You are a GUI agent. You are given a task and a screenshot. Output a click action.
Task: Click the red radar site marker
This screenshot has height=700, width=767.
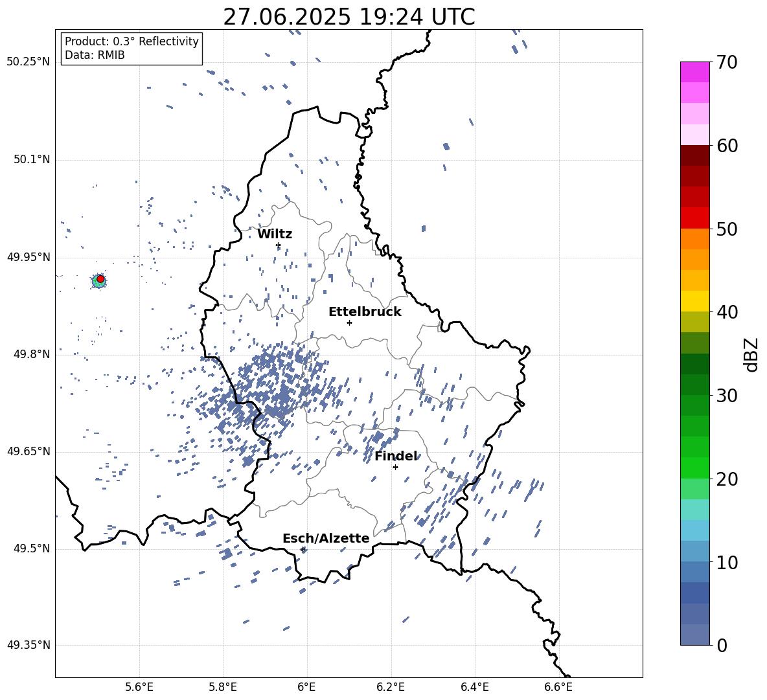click(100, 279)
